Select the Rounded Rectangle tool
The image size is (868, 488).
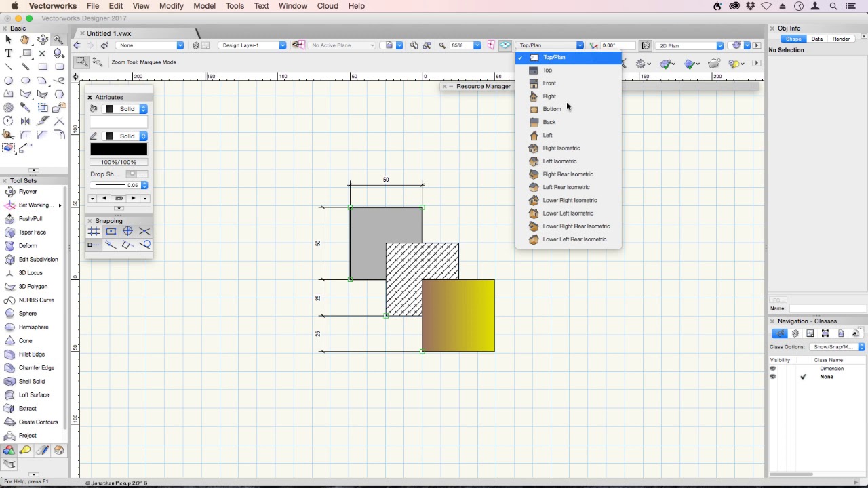pyautogui.click(x=59, y=66)
